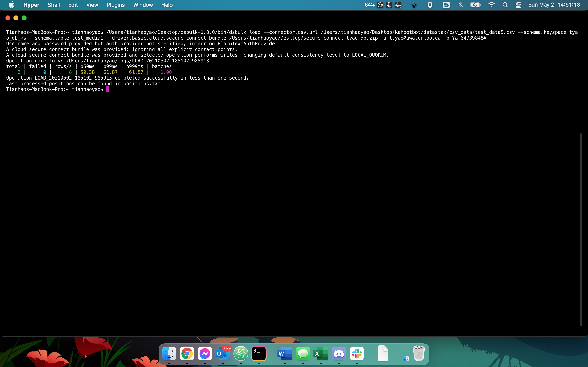Click the terminal vertical scrollbar
The height and width of the screenshot is (367, 588).
tap(580, 229)
